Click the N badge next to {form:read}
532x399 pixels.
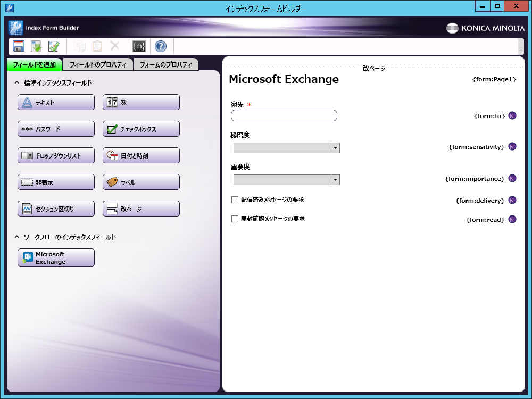(x=512, y=220)
